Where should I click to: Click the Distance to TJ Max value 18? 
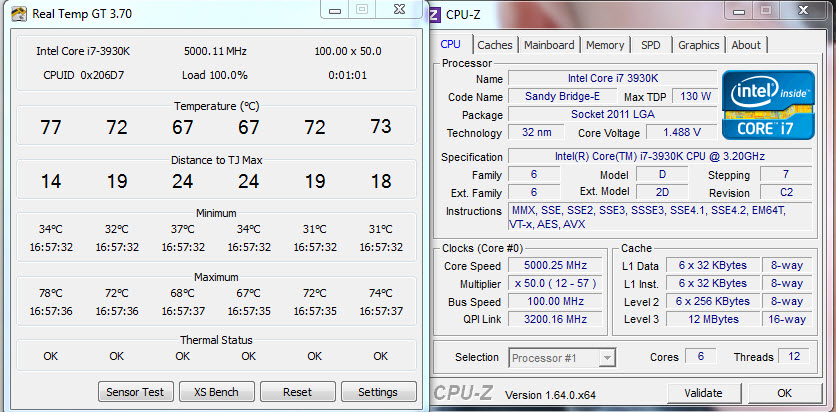tap(381, 182)
